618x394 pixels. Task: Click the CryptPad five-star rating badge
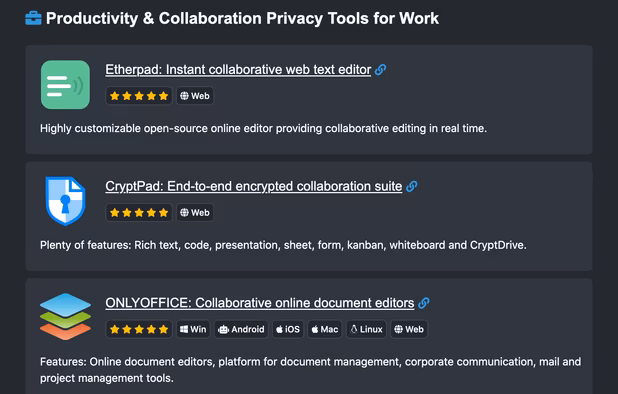(x=139, y=212)
